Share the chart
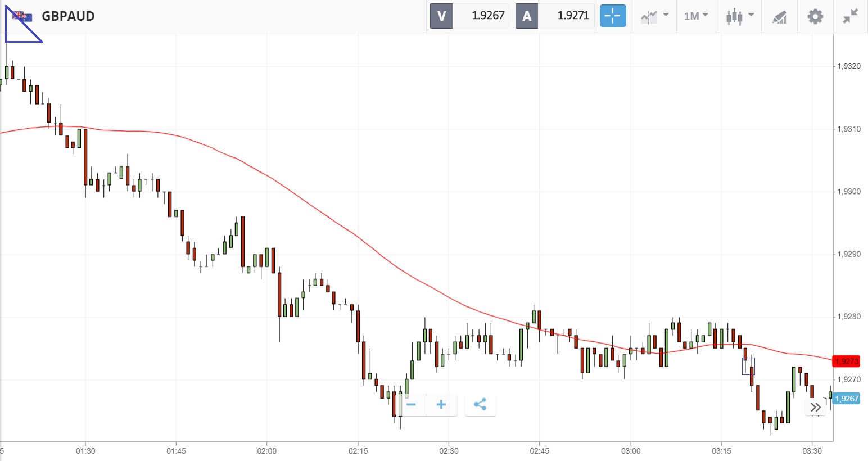This screenshot has height=461, width=868. (x=480, y=404)
